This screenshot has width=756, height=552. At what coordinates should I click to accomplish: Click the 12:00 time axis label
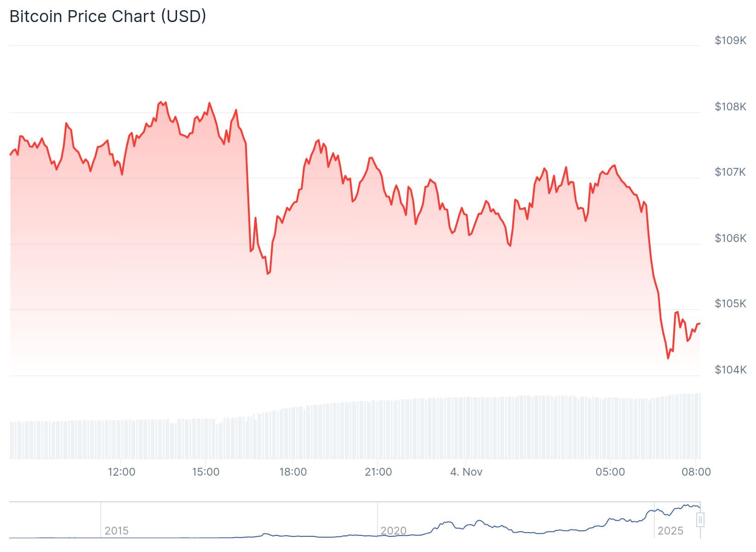121,472
